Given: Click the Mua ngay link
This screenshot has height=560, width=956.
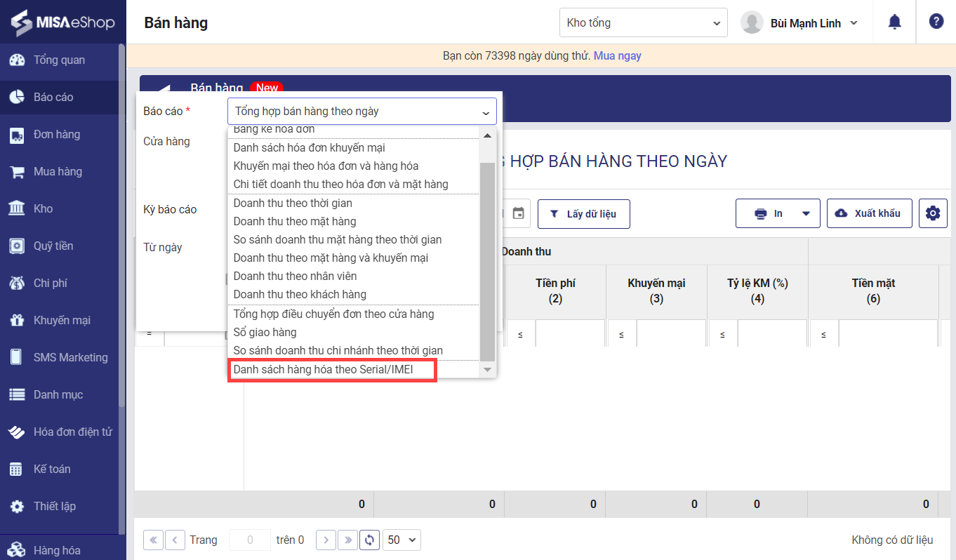Looking at the screenshot, I should 617,55.
